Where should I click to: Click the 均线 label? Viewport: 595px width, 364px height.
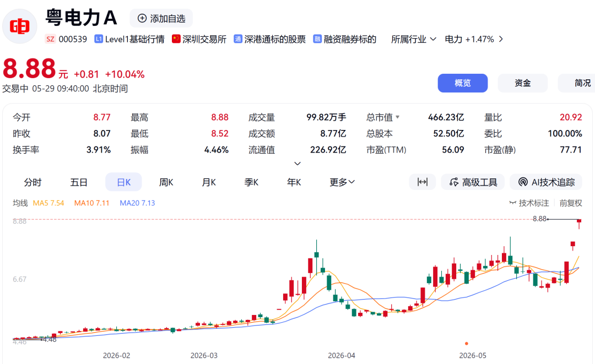point(20,203)
